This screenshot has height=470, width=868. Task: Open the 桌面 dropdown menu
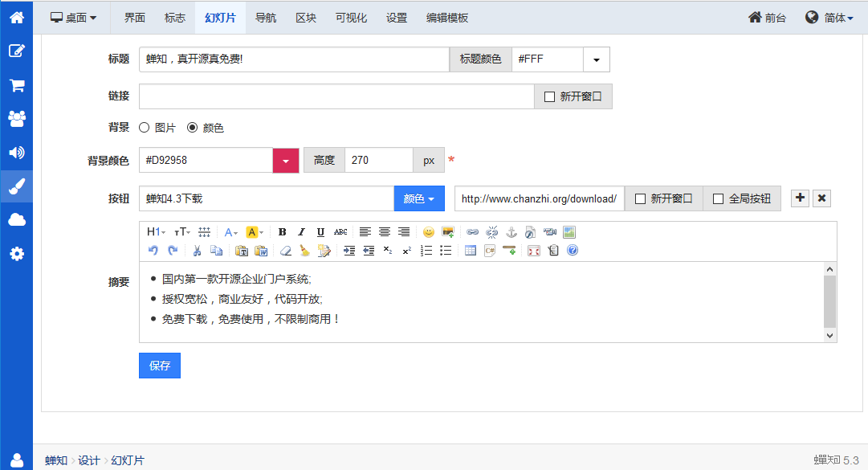tap(73, 18)
